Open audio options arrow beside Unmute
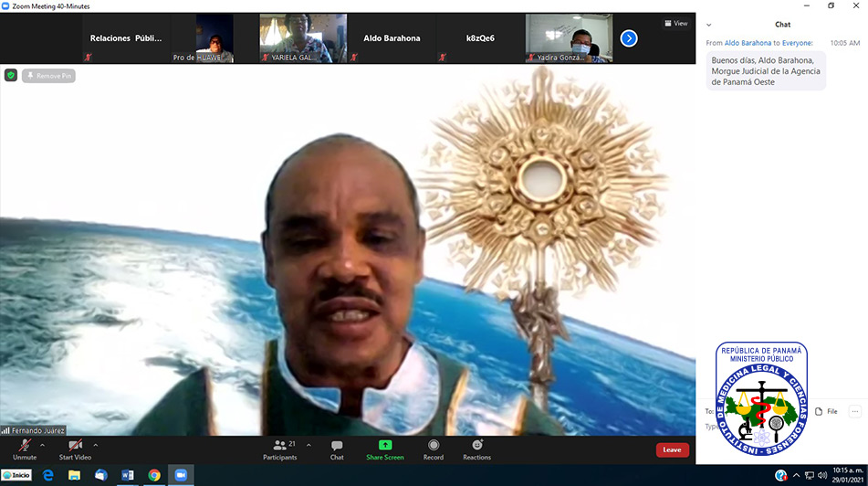Screen dimensions: 868x486 pyautogui.click(x=43, y=445)
